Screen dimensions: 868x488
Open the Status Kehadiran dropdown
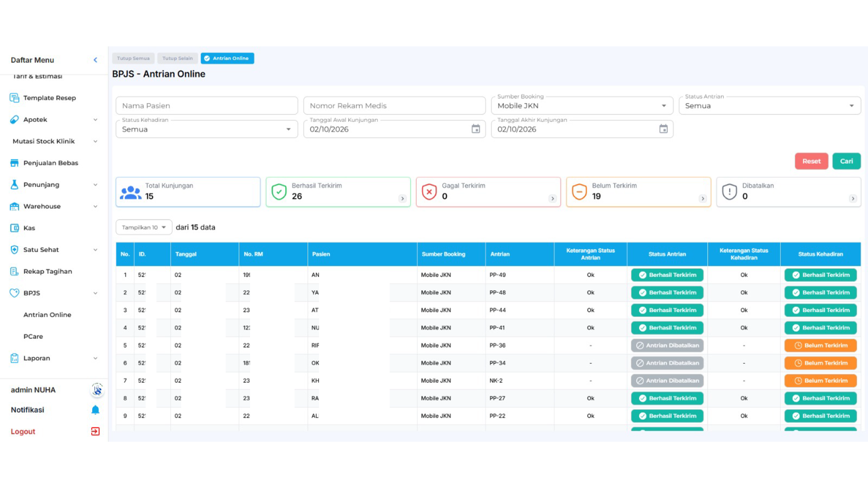coord(207,129)
